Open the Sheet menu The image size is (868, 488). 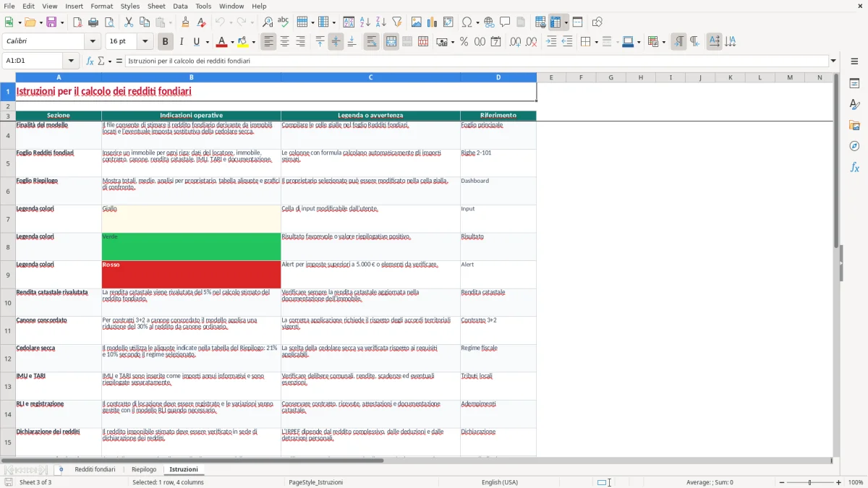(x=156, y=6)
